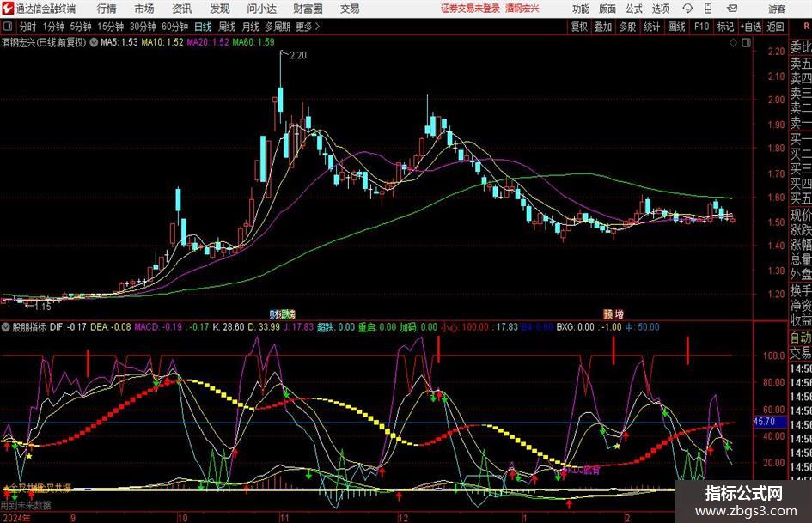Viewport: 812px width, 523px height.
Task: Switch to 月线 monthly period
Action: (x=250, y=27)
